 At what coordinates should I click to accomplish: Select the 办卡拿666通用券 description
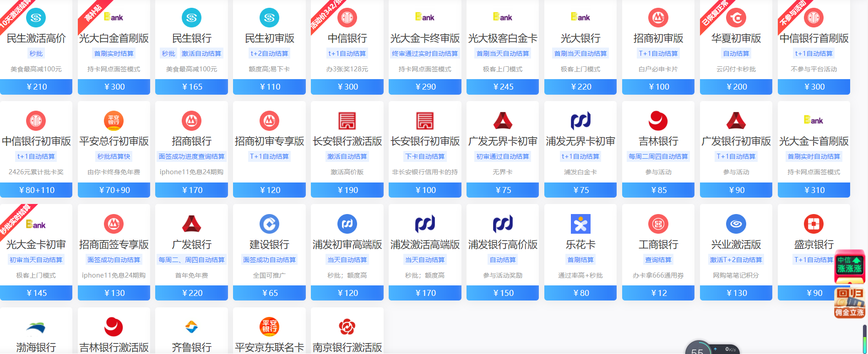click(658, 275)
